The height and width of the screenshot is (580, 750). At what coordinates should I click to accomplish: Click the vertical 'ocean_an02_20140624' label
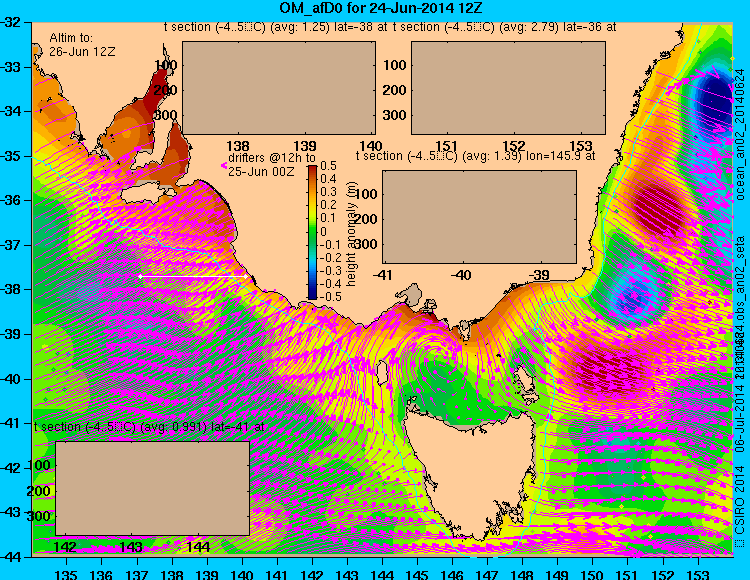(x=740, y=135)
